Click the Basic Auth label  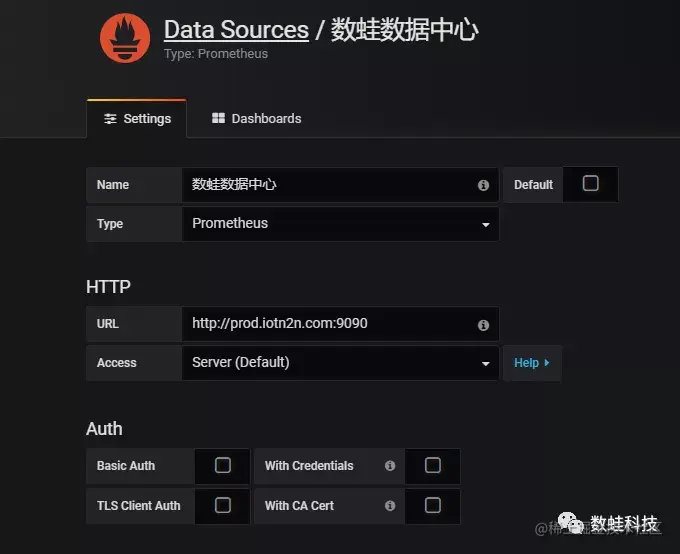126,465
